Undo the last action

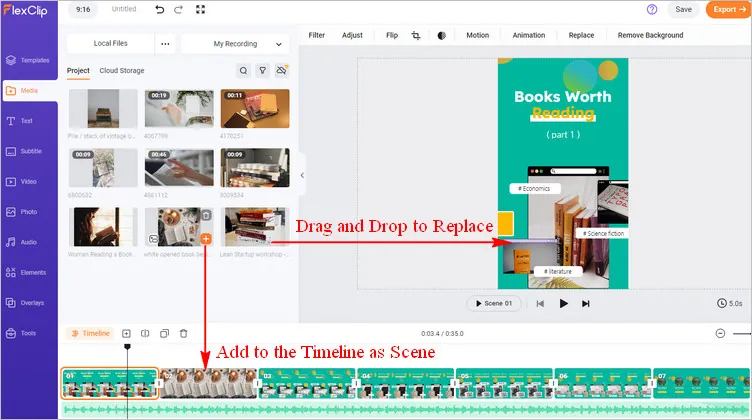pyautogui.click(x=160, y=10)
